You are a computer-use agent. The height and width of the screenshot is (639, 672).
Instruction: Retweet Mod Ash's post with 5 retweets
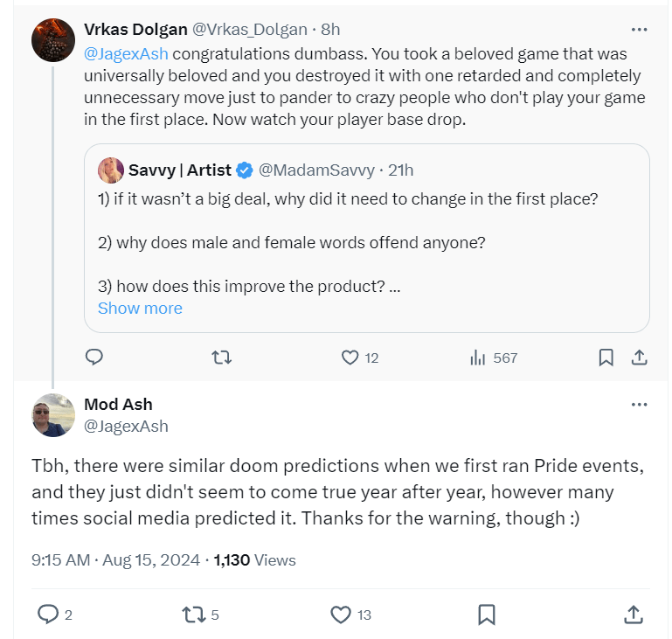point(191,615)
